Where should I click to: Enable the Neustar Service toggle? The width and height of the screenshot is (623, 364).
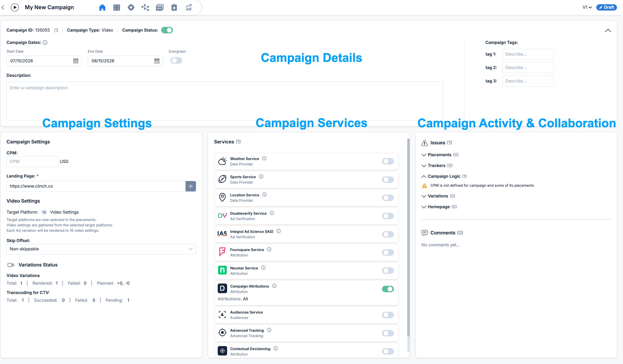pyautogui.click(x=388, y=271)
